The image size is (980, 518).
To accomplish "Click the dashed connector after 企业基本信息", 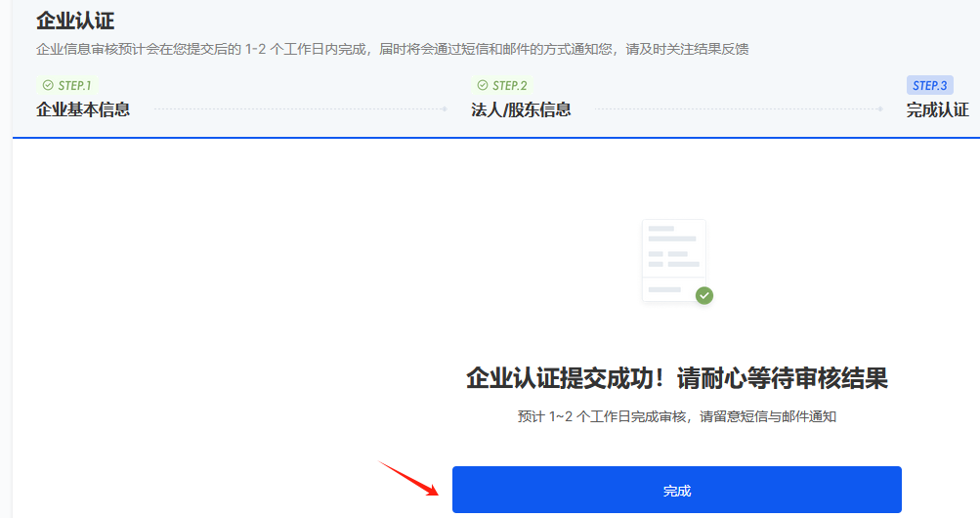I will (x=293, y=109).
